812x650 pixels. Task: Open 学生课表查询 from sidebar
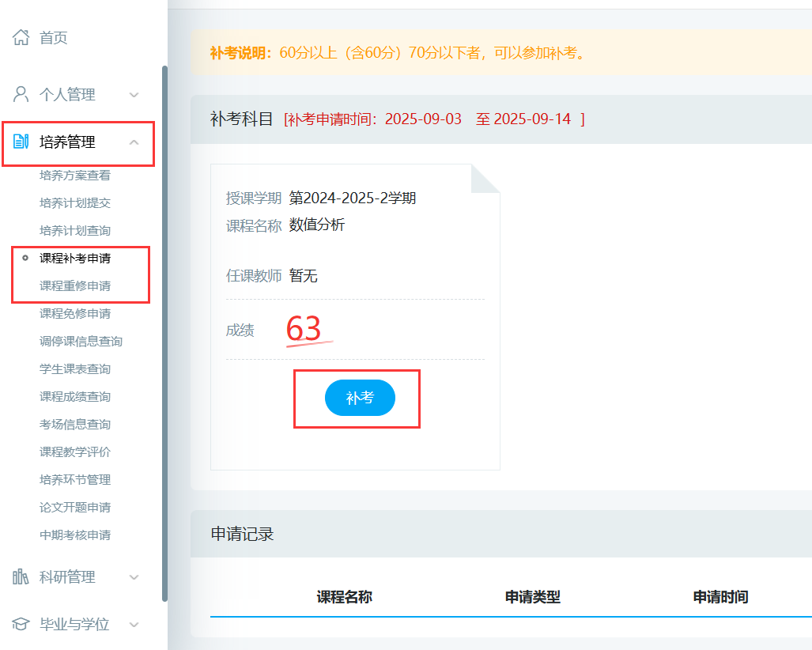[75, 368]
